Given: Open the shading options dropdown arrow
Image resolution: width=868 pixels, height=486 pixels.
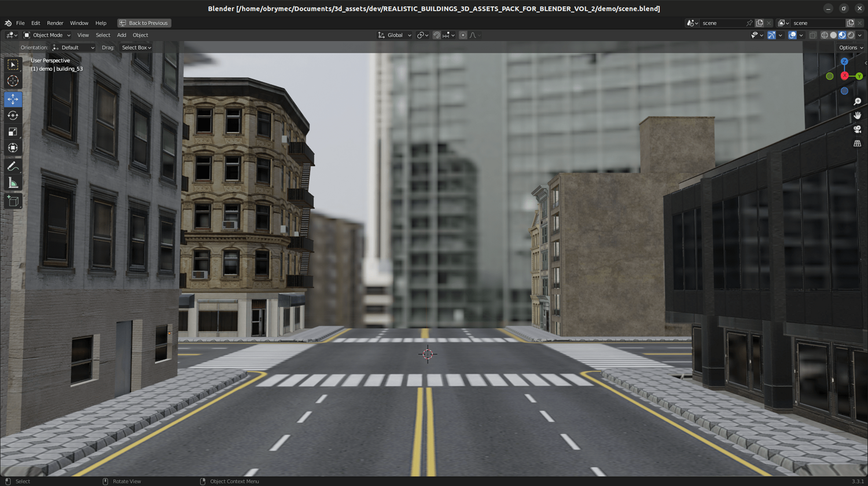Looking at the screenshot, I should 860,35.
